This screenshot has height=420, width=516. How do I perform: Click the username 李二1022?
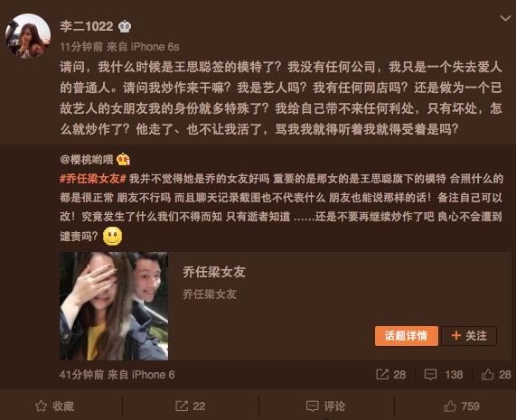[86, 26]
